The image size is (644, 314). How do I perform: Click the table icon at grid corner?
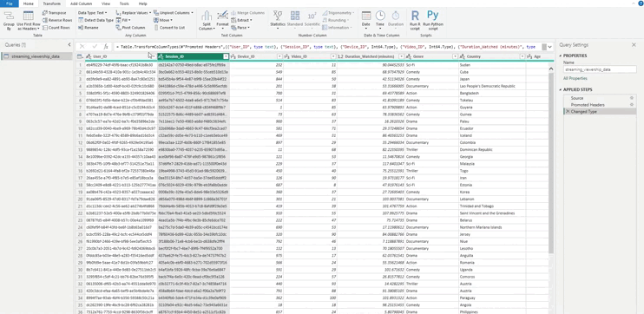(79, 56)
